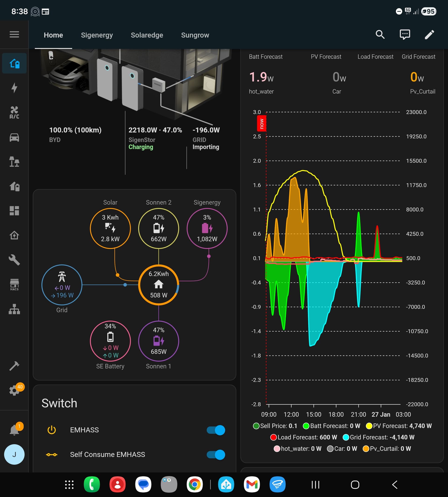Open the Assist chat icon
Image resolution: width=448 pixels, height=497 pixels.
tap(405, 35)
